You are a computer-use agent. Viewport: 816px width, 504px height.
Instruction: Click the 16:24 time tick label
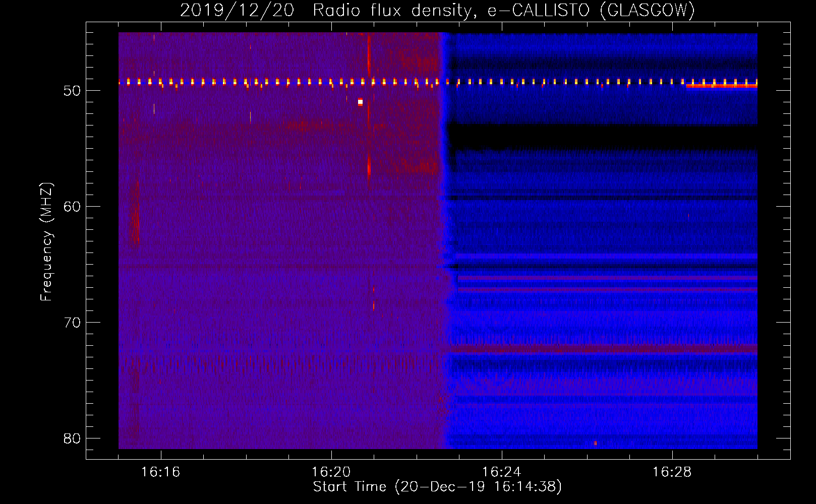501,472
